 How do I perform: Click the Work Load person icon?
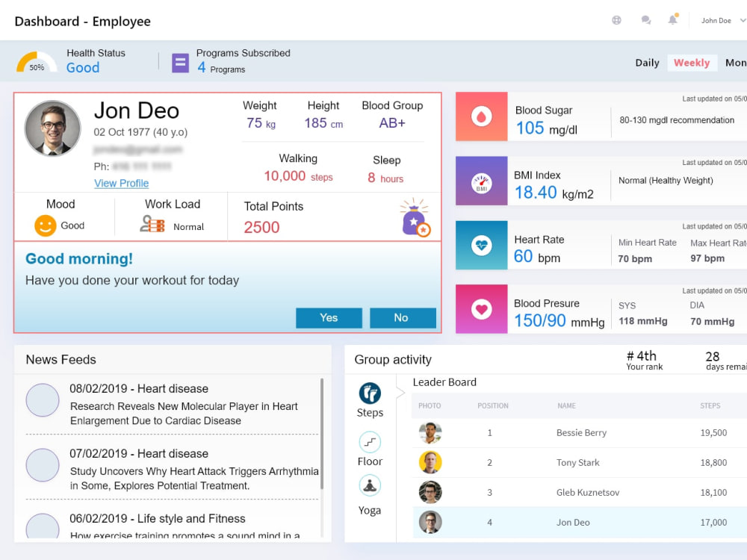(x=152, y=224)
